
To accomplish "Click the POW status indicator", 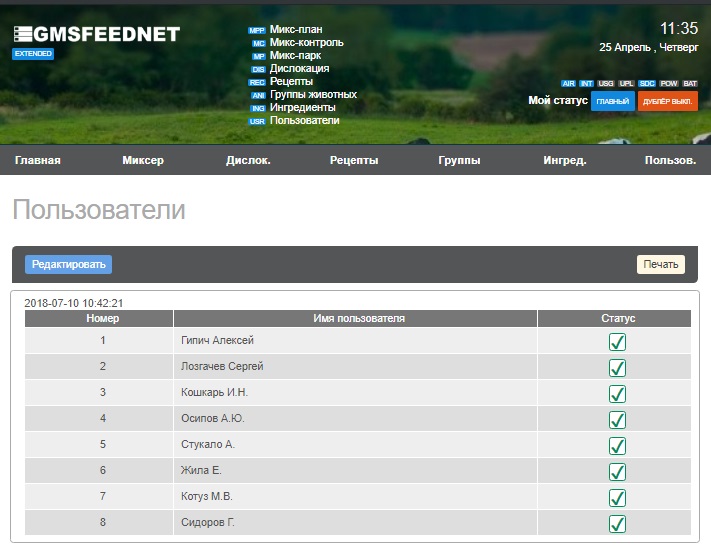I will 669,83.
